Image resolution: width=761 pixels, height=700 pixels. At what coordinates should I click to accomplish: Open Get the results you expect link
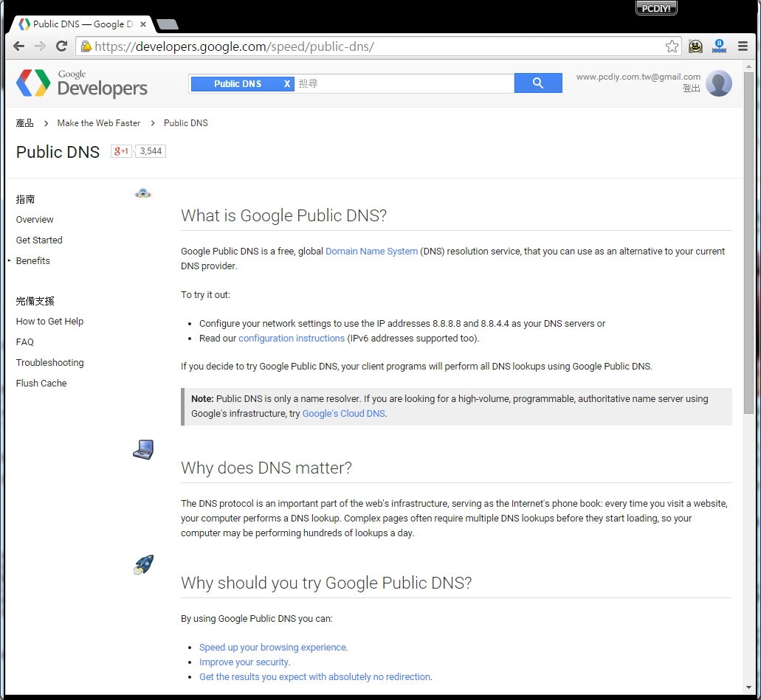315,676
